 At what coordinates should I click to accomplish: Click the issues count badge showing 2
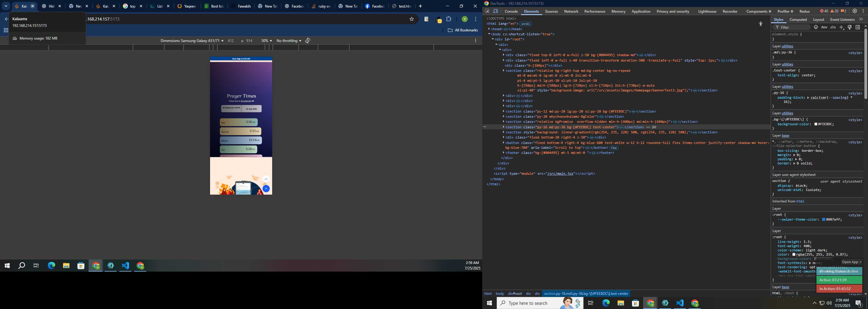843,11
